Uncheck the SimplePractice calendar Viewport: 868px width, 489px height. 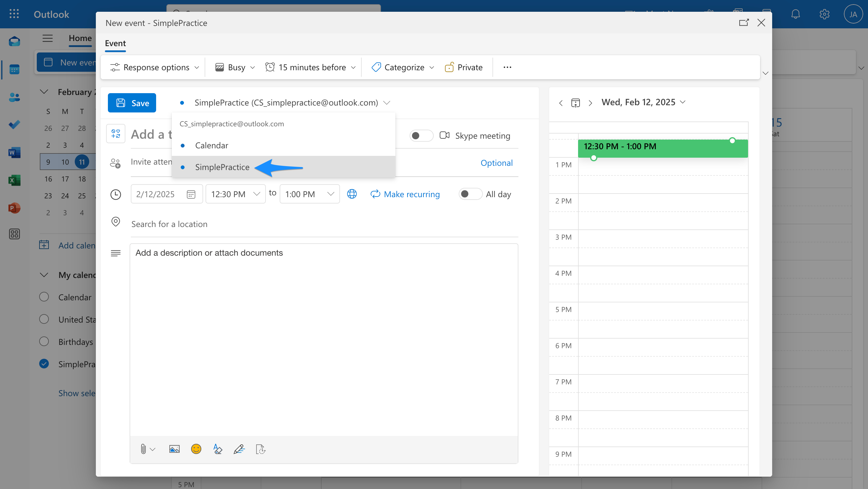coord(44,364)
